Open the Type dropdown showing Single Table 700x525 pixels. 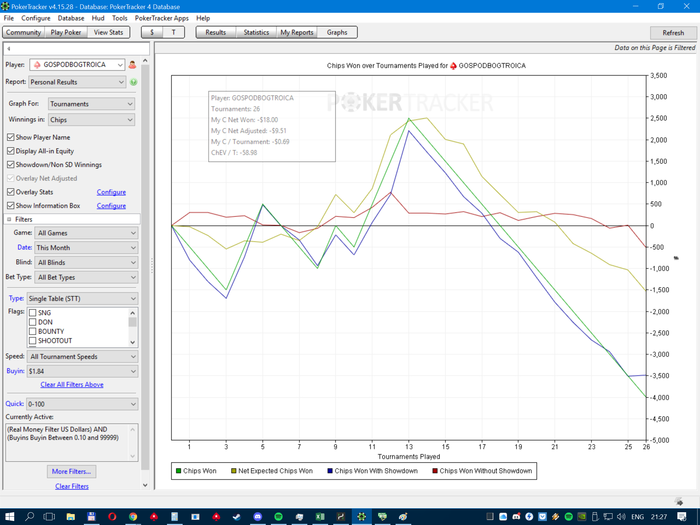coord(82,299)
